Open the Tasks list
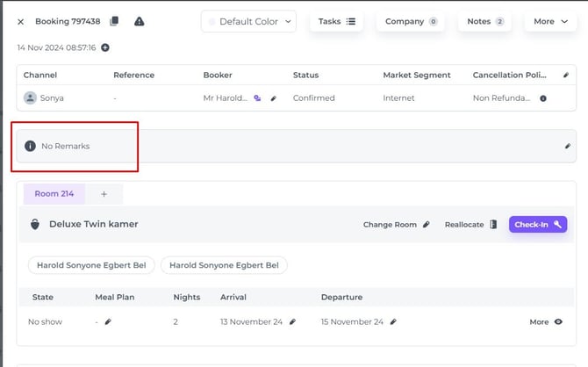This screenshot has width=588, height=367. click(336, 21)
